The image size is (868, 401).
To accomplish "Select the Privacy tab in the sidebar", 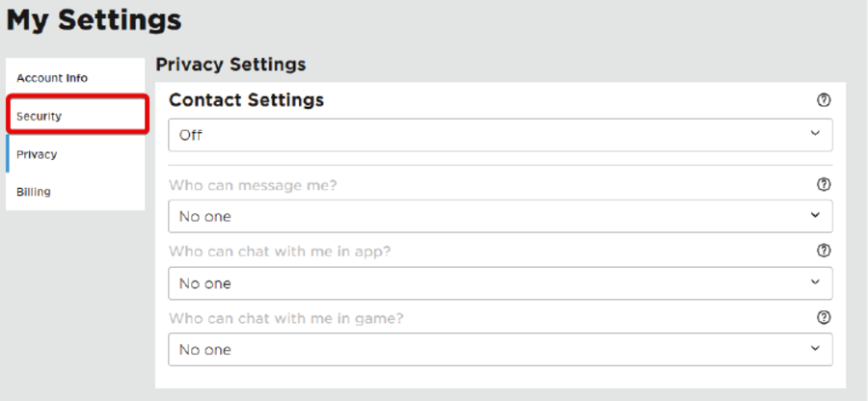I will (37, 154).
